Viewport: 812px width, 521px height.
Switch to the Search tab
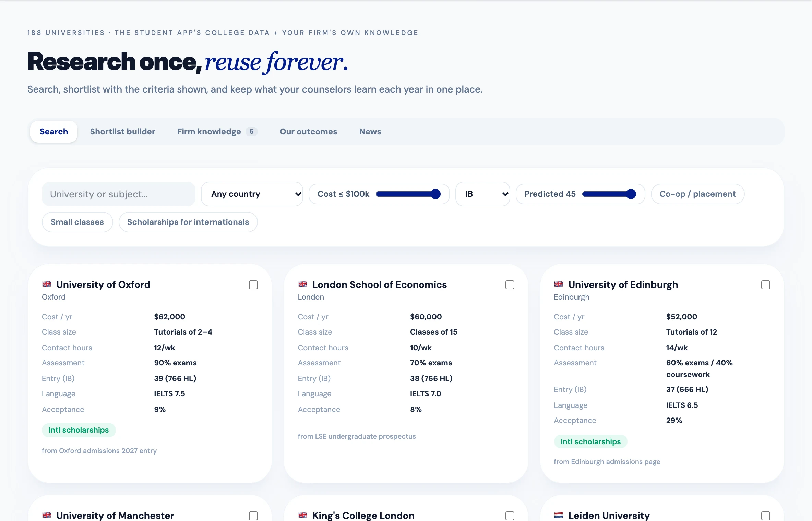pos(54,132)
